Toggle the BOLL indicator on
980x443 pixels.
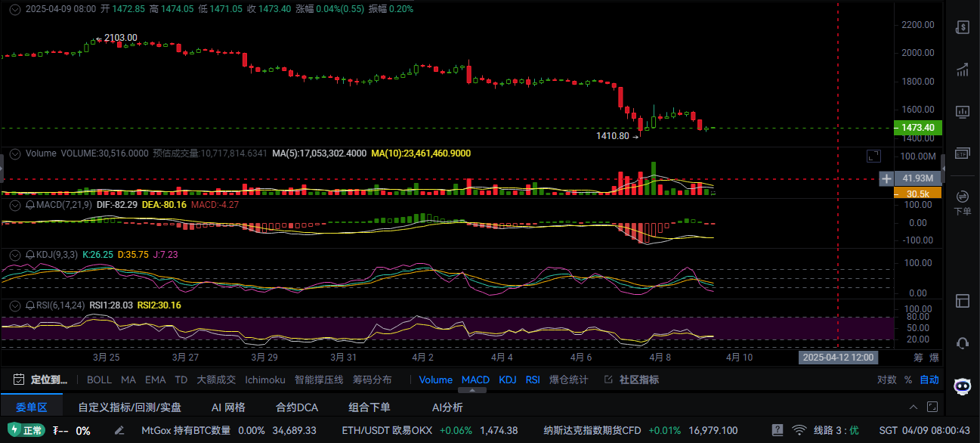[x=99, y=379]
